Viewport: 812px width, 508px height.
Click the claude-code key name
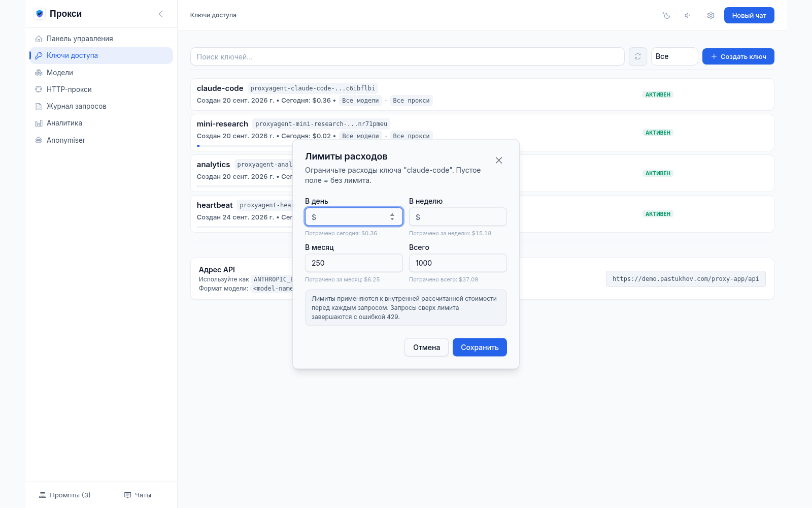tap(220, 88)
